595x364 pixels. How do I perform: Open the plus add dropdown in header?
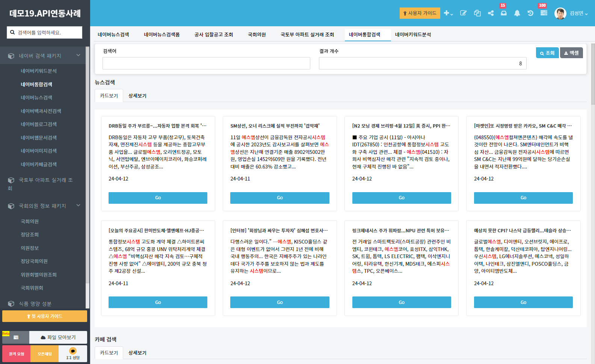[x=448, y=13]
